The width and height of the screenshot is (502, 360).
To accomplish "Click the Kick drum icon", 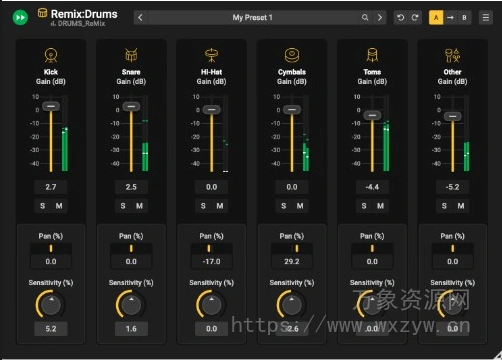I will (51, 55).
